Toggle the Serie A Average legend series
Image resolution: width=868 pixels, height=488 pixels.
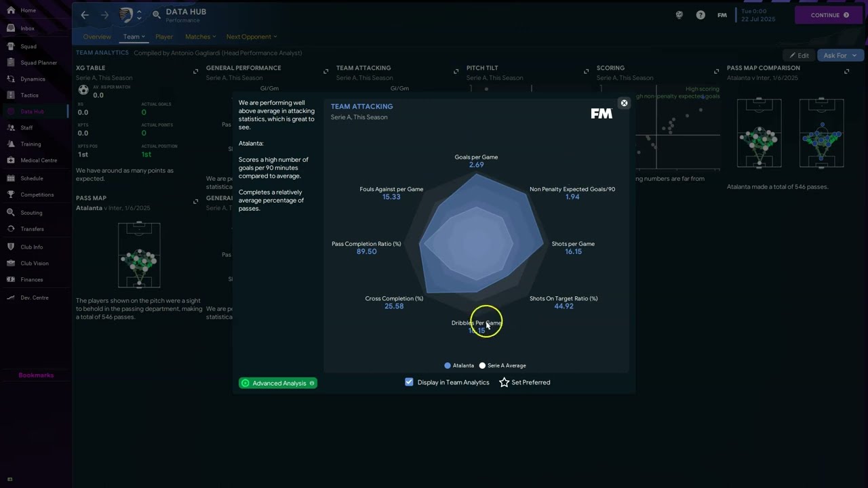click(x=502, y=365)
